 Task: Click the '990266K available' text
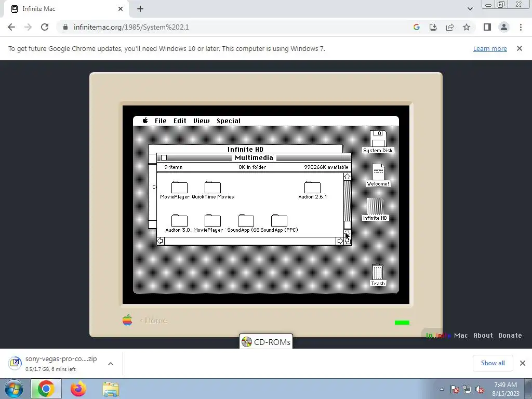[326, 167]
